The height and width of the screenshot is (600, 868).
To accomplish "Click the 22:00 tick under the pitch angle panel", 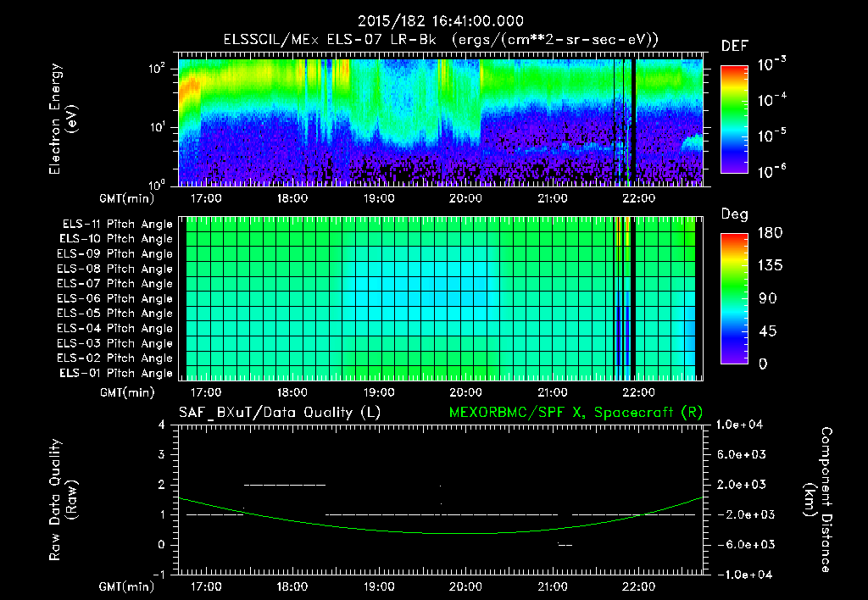I will click(x=639, y=392).
